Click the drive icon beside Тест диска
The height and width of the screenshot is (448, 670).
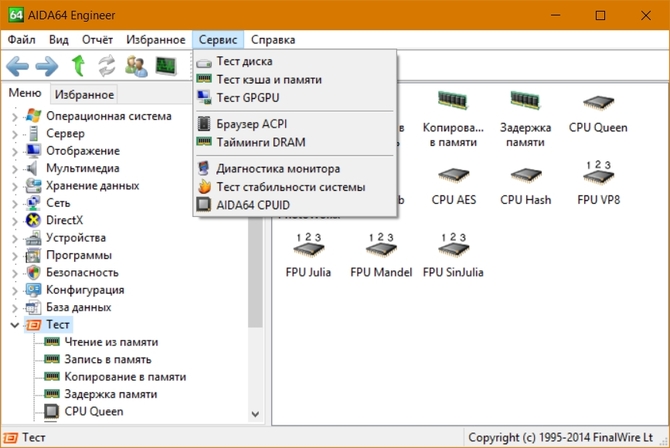[204, 63]
